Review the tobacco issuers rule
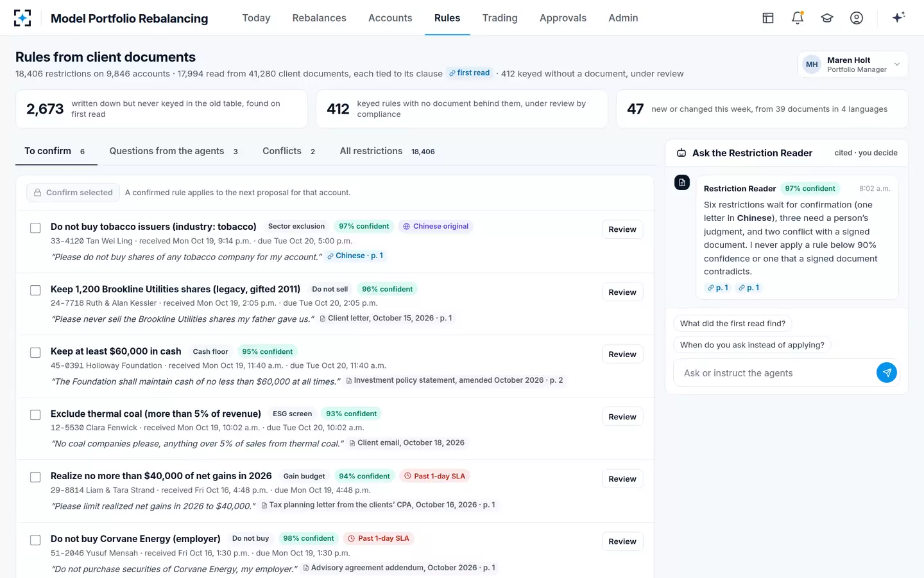 coord(622,229)
